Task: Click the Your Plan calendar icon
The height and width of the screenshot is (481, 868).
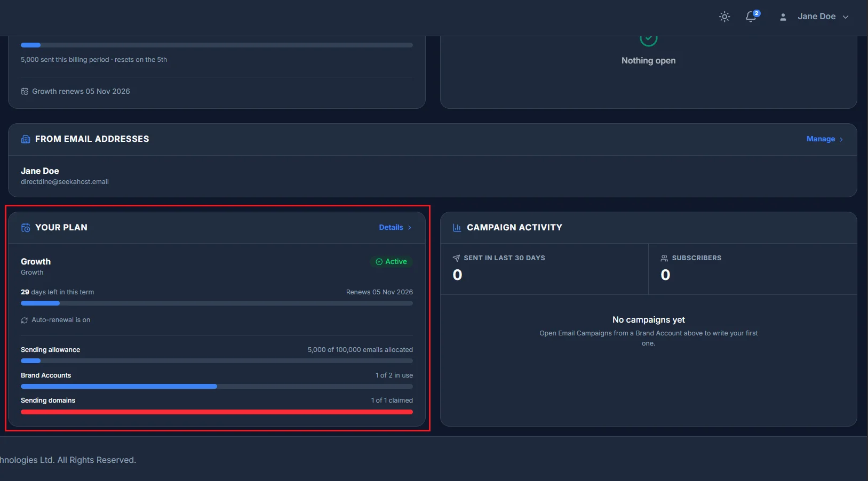Action: coord(26,228)
